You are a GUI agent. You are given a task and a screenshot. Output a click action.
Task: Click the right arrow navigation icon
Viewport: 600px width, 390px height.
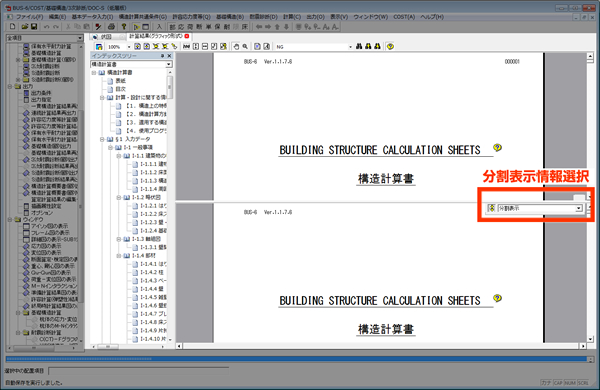(x=268, y=26)
